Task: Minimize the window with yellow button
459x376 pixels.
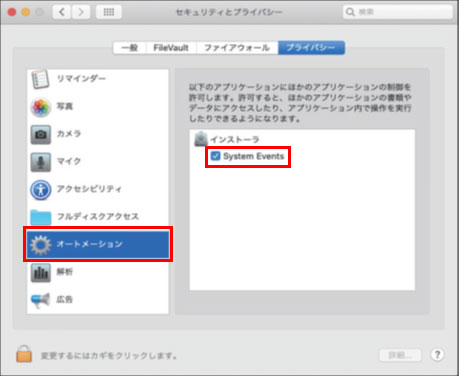Action: point(26,12)
